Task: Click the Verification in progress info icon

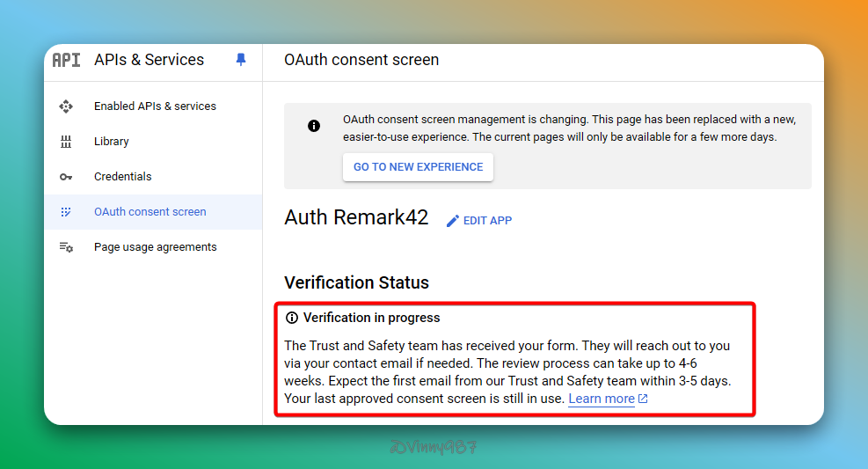Action: tap(292, 318)
